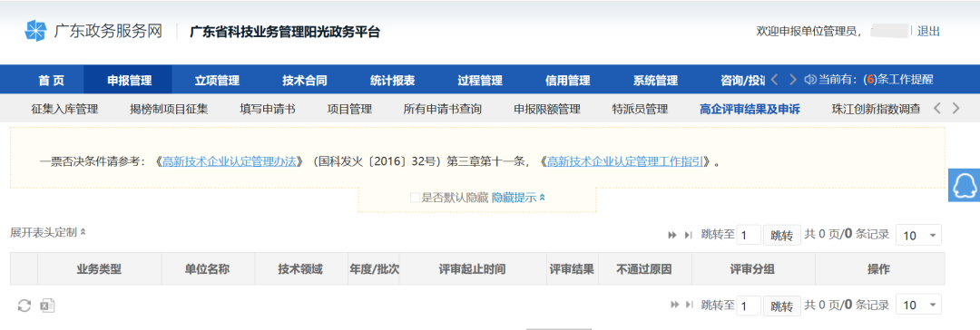
Task: Switch to 特派员管理 submenu
Action: click(640, 109)
